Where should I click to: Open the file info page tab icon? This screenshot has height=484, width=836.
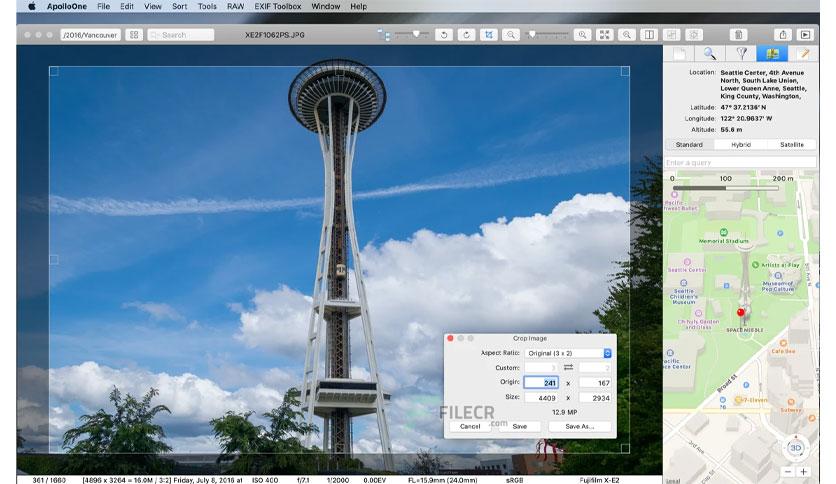[x=679, y=53]
